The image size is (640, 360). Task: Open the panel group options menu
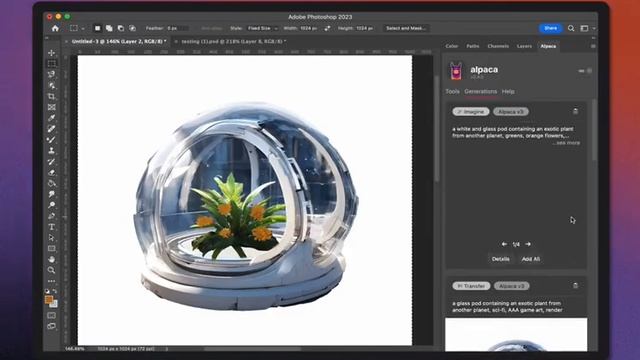tap(593, 46)
